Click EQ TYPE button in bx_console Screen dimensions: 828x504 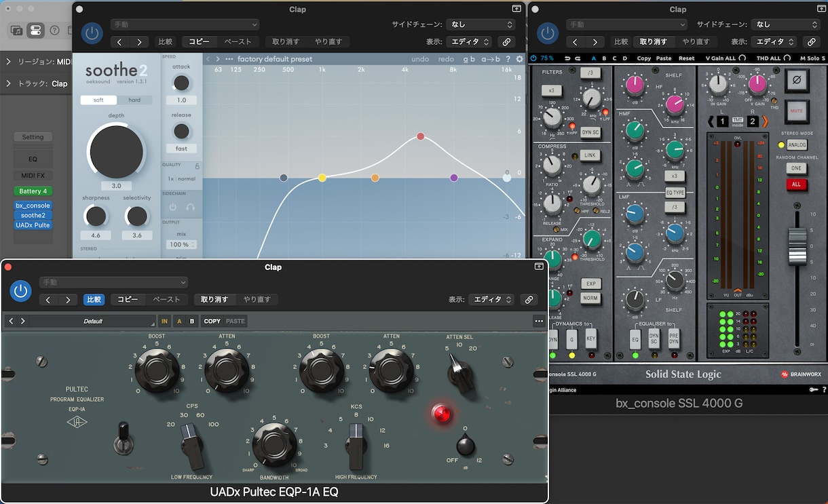coord(675,193)
